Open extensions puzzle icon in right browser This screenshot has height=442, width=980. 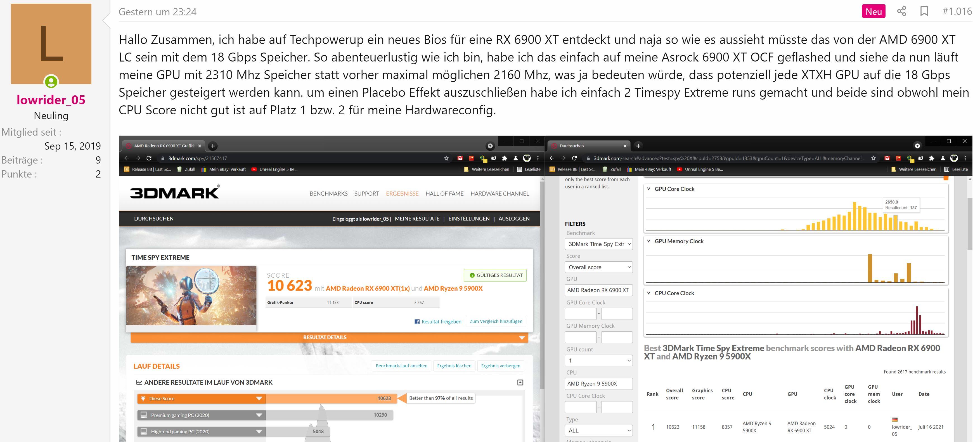[932, 158]
